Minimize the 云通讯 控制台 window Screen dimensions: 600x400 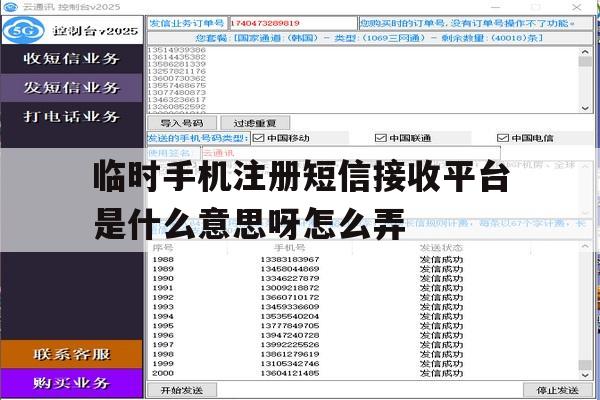[x=496, y=7]
